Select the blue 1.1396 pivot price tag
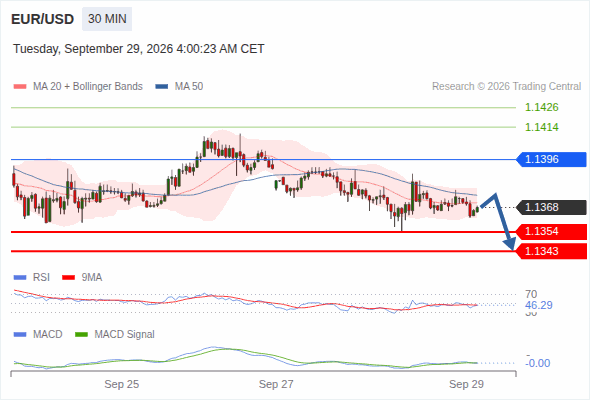 coord(551,160)
